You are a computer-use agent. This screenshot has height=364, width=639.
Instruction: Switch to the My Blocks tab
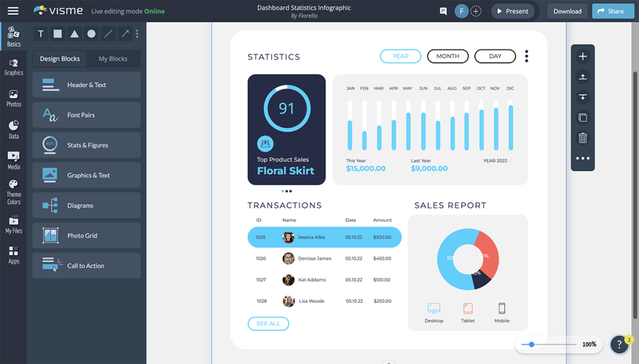pos(113,59)
